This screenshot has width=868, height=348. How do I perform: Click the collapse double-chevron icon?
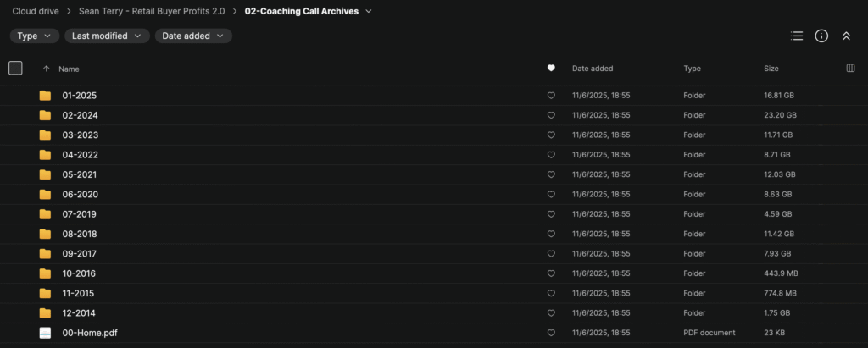845,36
